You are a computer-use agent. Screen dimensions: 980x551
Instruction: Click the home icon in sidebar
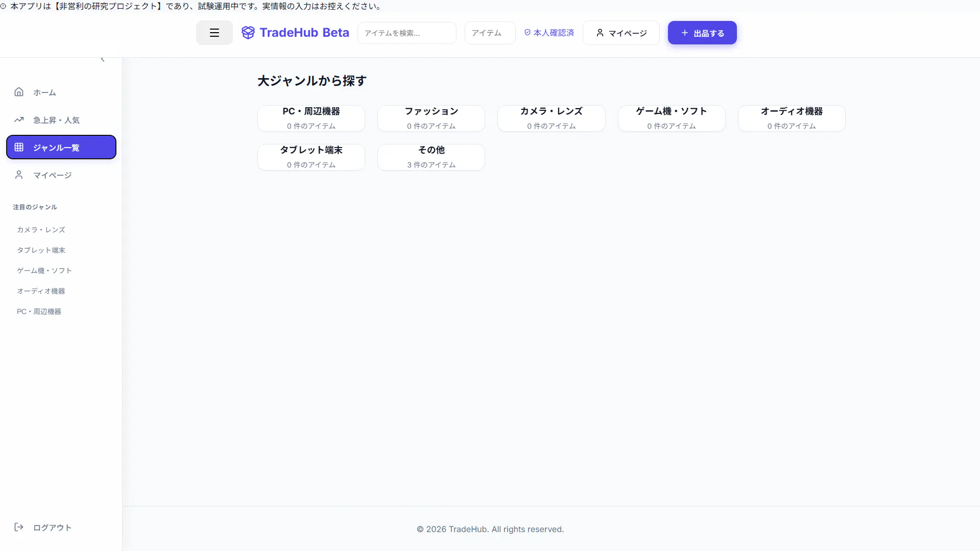coord(19,92)
